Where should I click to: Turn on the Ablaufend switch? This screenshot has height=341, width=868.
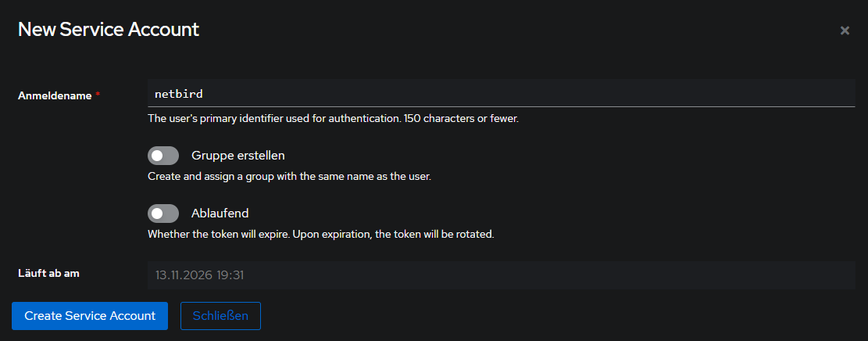tap(163, 213)
